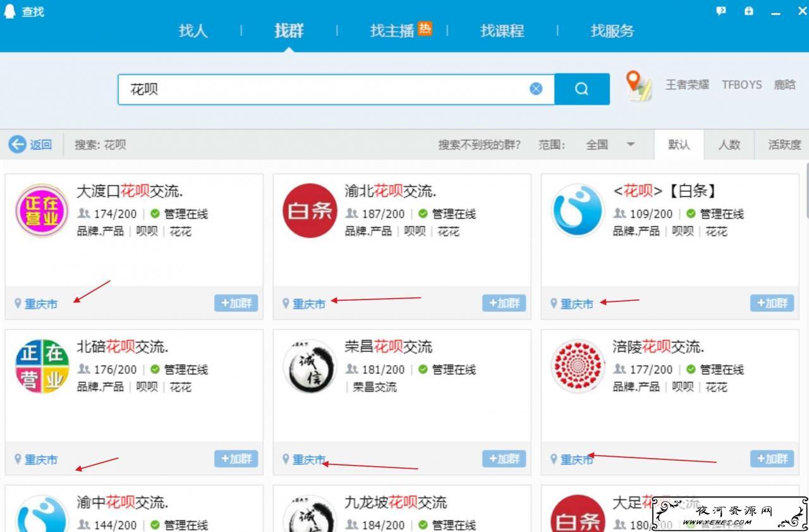Viewport: 809px width, 532px height.
Task: Switch to 找群 tab
Action: coord(289,30)
